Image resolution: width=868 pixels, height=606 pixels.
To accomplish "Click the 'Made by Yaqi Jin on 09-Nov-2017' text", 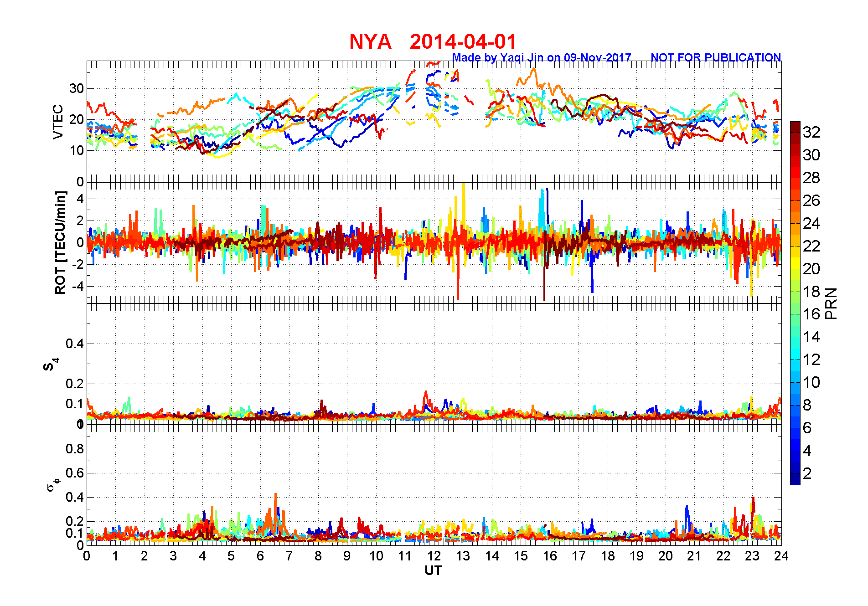I will [x=542, y=57].
